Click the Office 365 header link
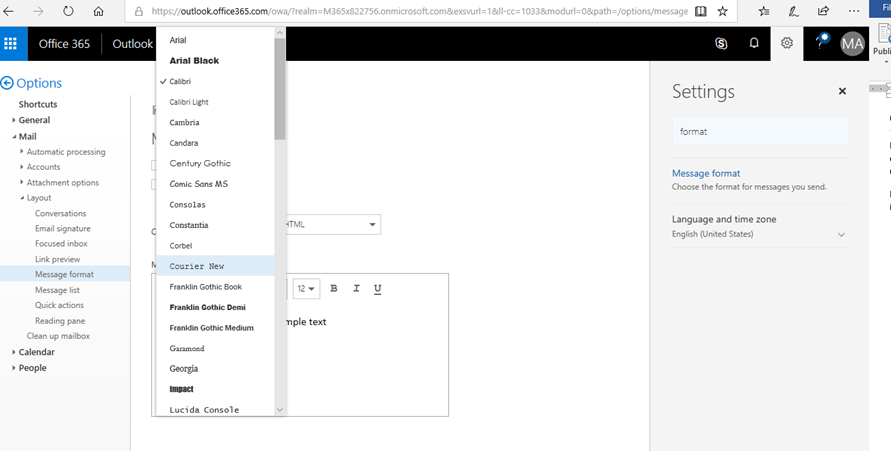Viewport: 891px width, 451px height. point(64,44)
